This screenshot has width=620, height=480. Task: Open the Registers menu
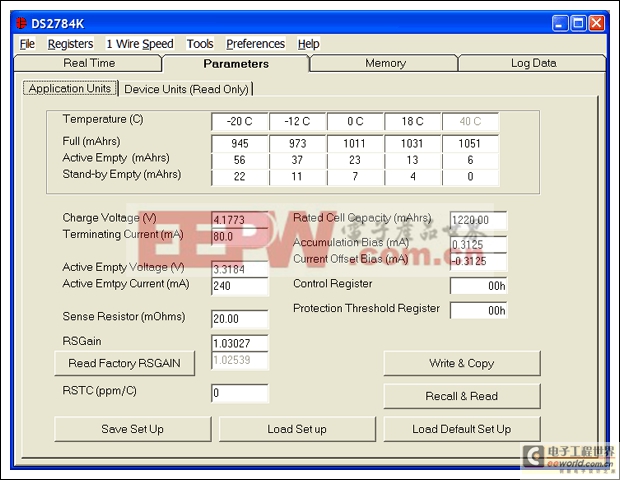point(70,44)
